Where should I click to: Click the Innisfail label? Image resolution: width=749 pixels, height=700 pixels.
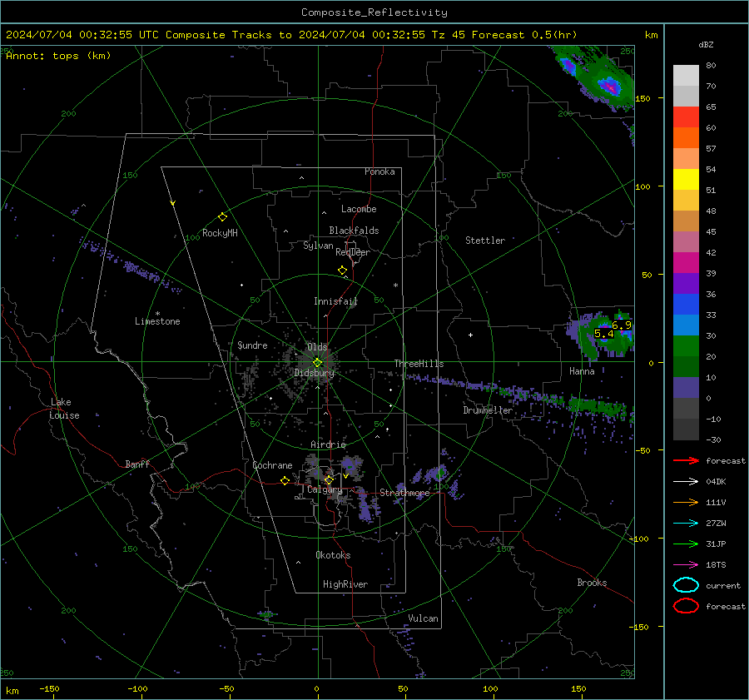click(x=335, y=301)
